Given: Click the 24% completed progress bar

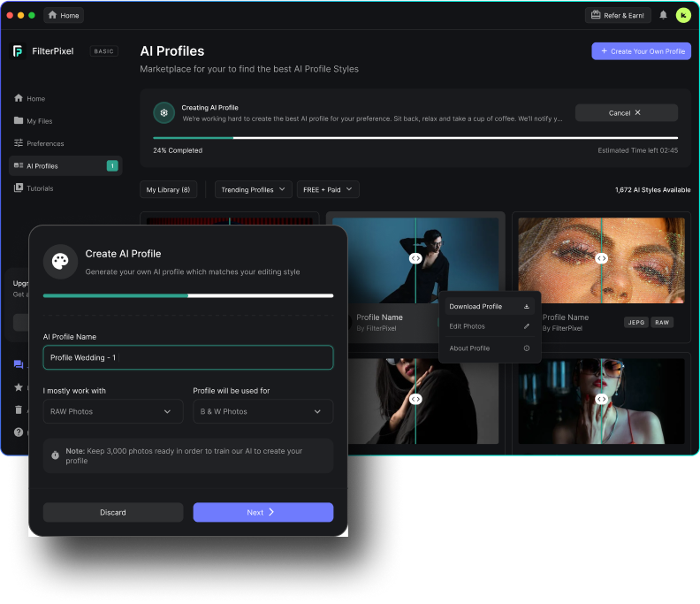Looking at the screenshot, I should (415, 138).
